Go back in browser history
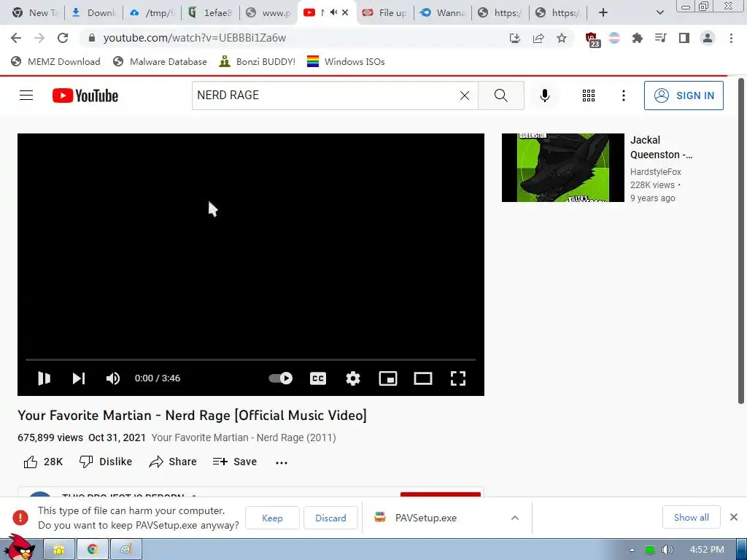747x560 pixels. click(x=16, y=38)
